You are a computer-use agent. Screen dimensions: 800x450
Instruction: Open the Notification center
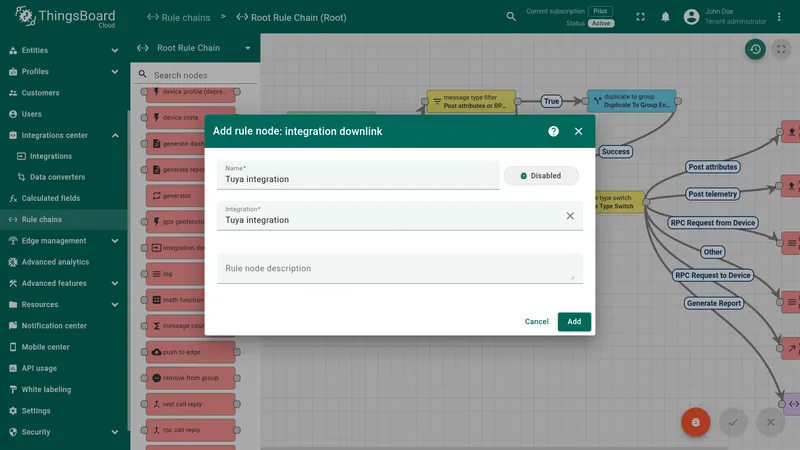click(63, 326)
